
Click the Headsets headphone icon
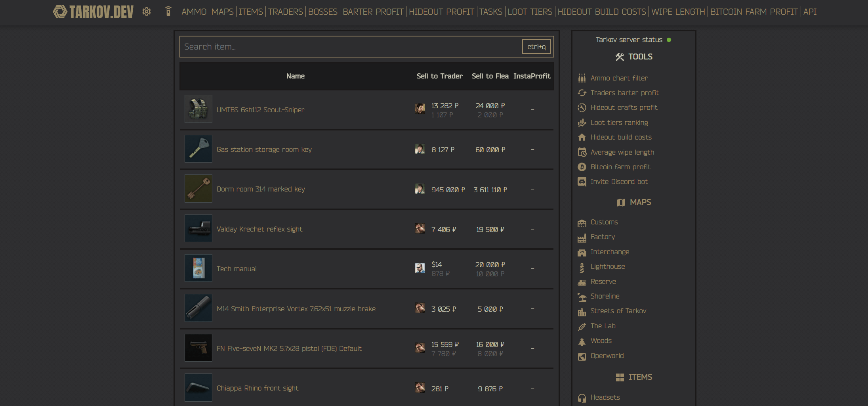(582, 398)
